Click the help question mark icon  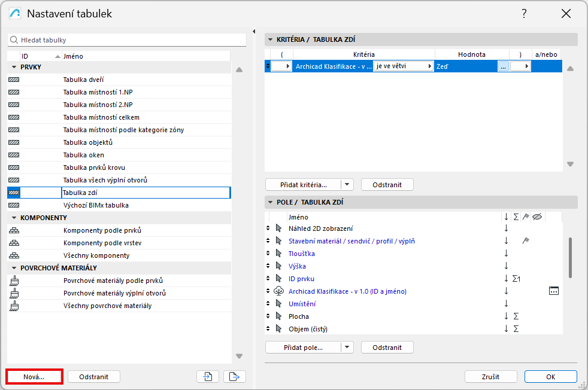524,13
